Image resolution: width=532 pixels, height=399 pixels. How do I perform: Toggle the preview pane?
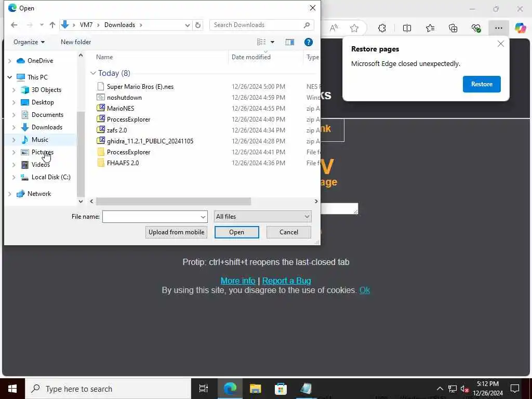click(x=290, y=42)
